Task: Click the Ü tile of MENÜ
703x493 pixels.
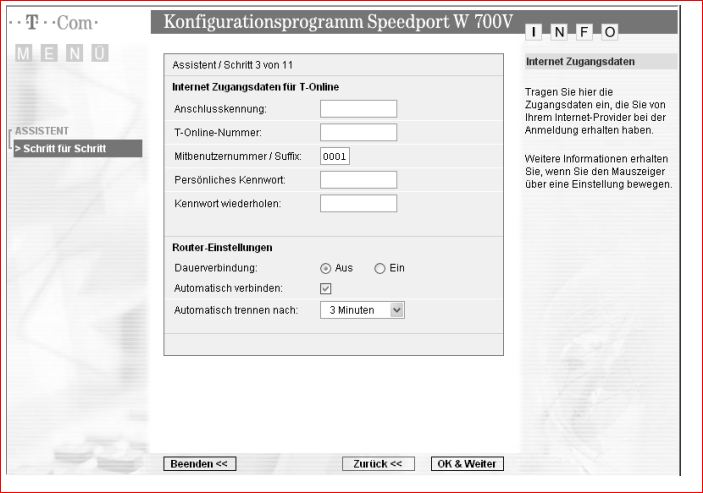Action: point(100,53)
